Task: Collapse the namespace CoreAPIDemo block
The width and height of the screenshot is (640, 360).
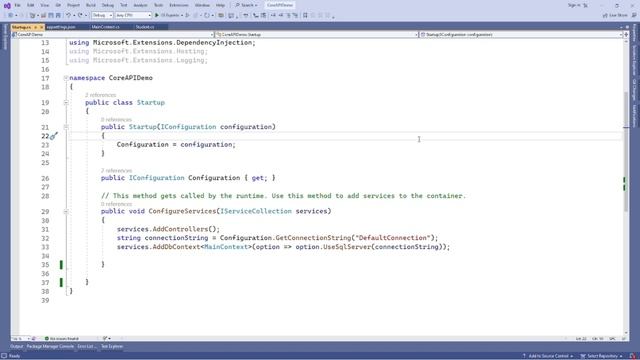Action: pos(66,78)
